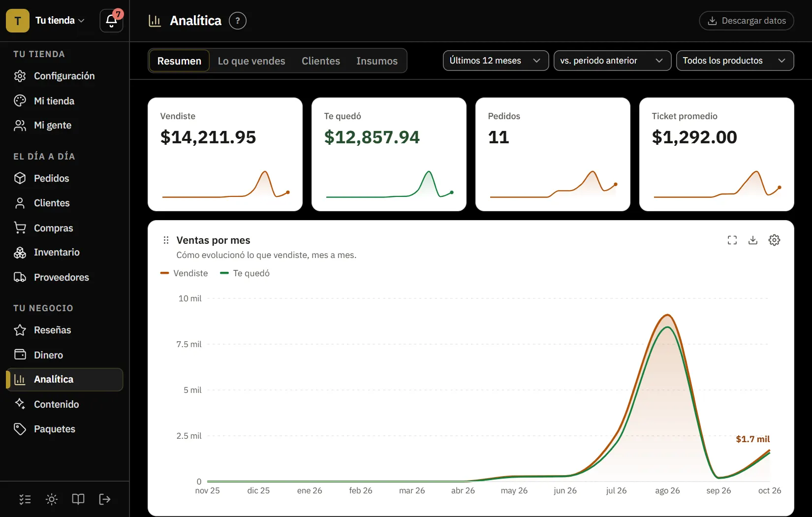The image size is (812, 517).
Task: Select the Vendiste $14,211.95 card
Action: 225,154
